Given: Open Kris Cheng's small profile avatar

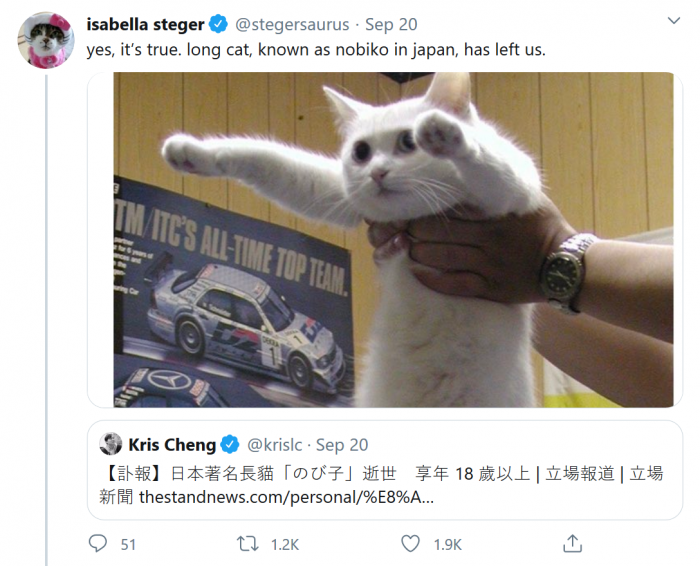Looking at the screenshot, I should click(110, 444).
